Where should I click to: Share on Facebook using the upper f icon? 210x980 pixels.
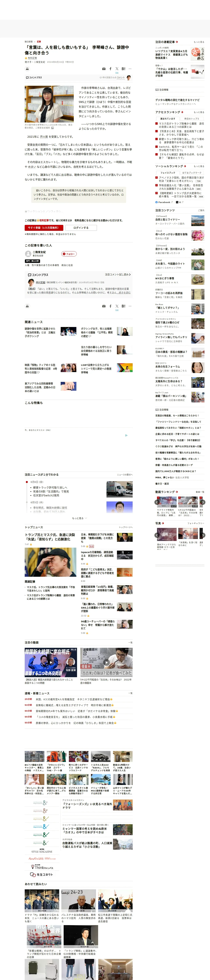tap(111, 69)
